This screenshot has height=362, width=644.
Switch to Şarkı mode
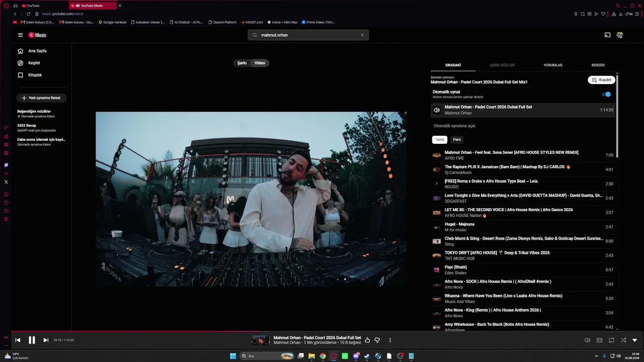[x=242, y=63]
